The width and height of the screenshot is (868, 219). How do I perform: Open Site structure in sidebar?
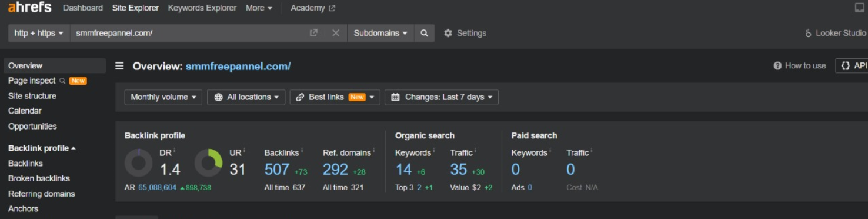click(x=32, y=96)
